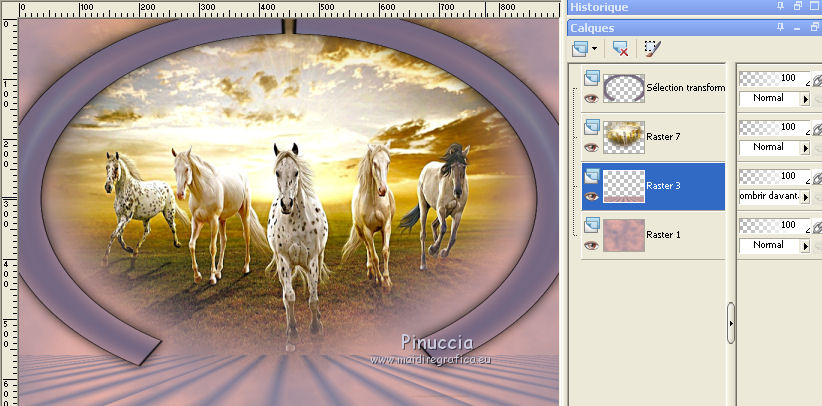Screen dimensions: 822x406
Task: Hide the Sélection transformée layer eye
Action: pyautogui.click(x=591, y=98)
